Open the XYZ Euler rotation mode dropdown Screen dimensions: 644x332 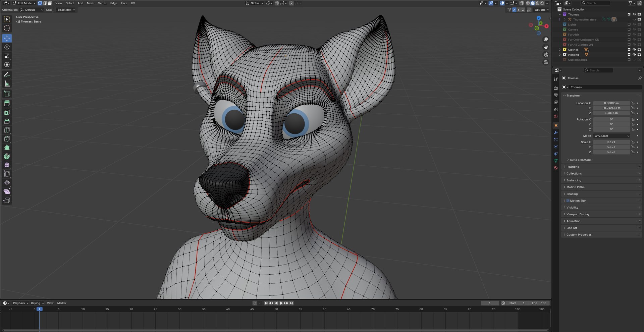(x=612, y=136)
